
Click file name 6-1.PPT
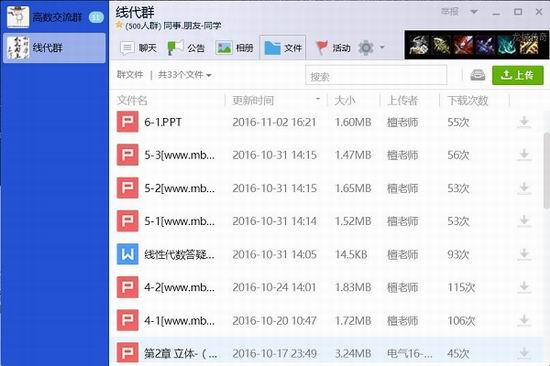[163, 122]
